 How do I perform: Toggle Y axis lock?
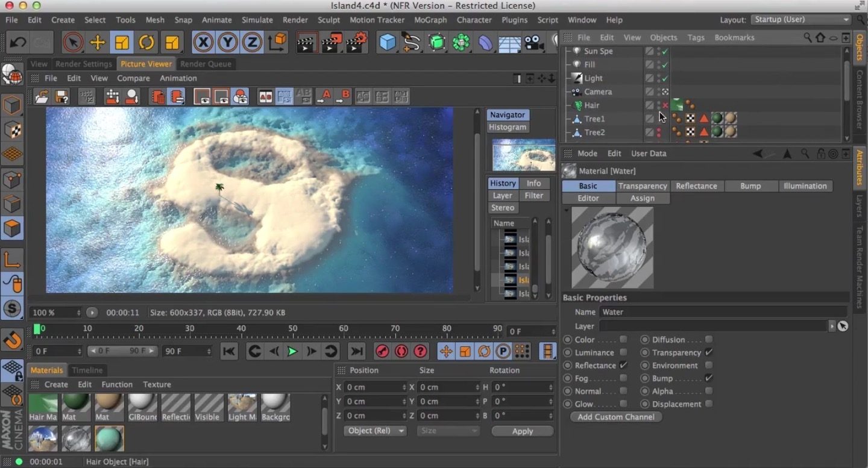point(228,43)
